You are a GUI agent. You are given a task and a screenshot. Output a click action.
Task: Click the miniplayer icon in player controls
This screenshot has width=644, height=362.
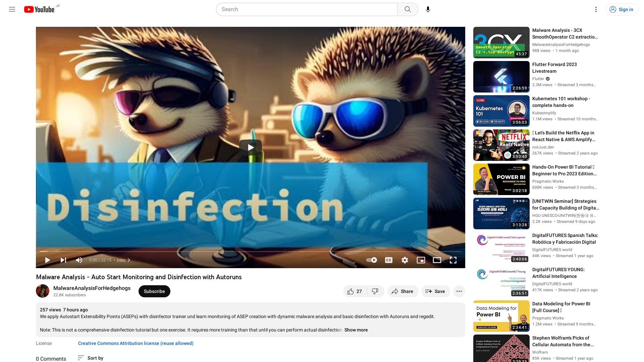(421, 260)
